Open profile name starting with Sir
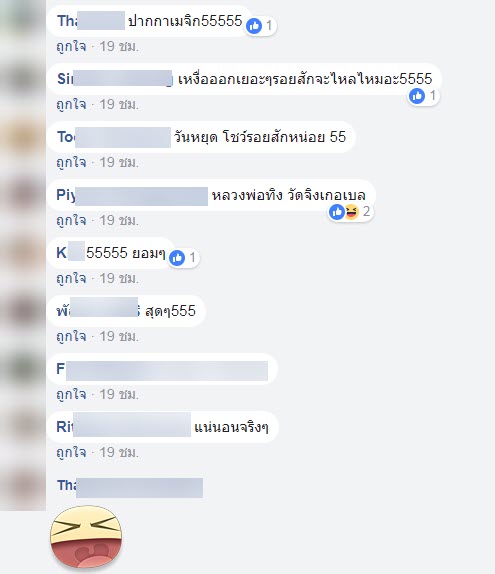 pyautogui.click(x=115, y=79)
